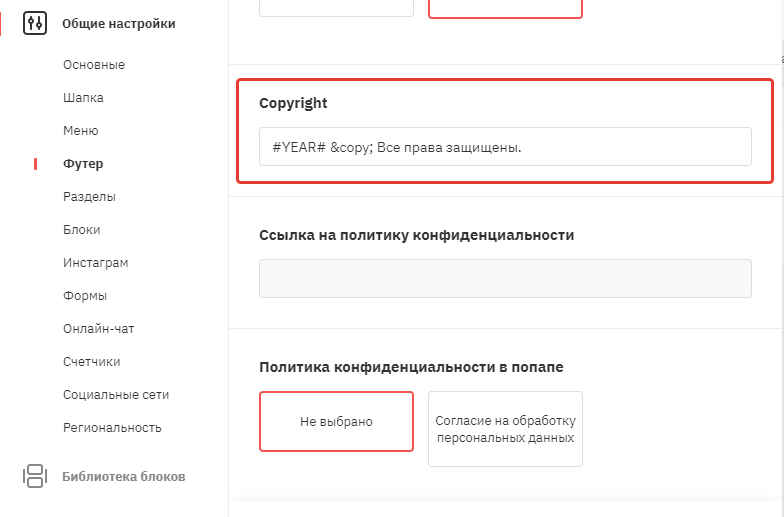The height and width of the screenshot is (517, 784).
Task: Click the General settings sliders icon
Action: pos(35,23)
